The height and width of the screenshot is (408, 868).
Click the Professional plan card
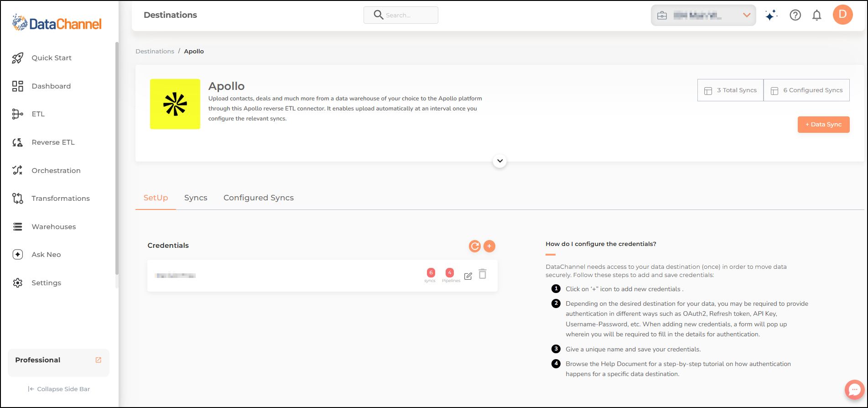pyautogui.click(x=59, y=363)
